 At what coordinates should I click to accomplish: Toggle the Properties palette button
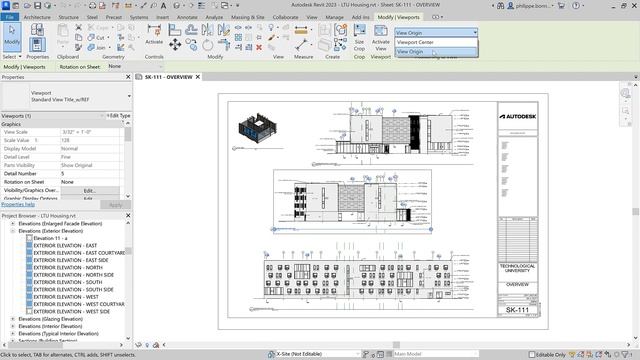click(37, 44)
